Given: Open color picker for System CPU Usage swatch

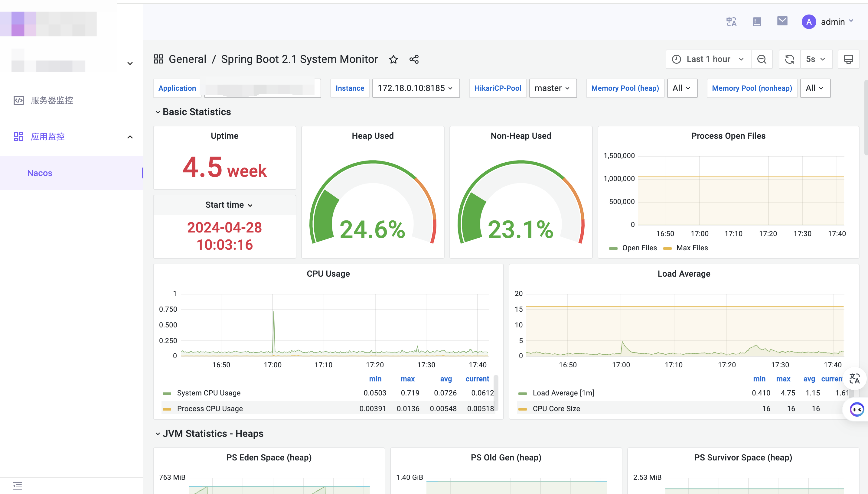Looking at the screenshot, I should [167, 394].
